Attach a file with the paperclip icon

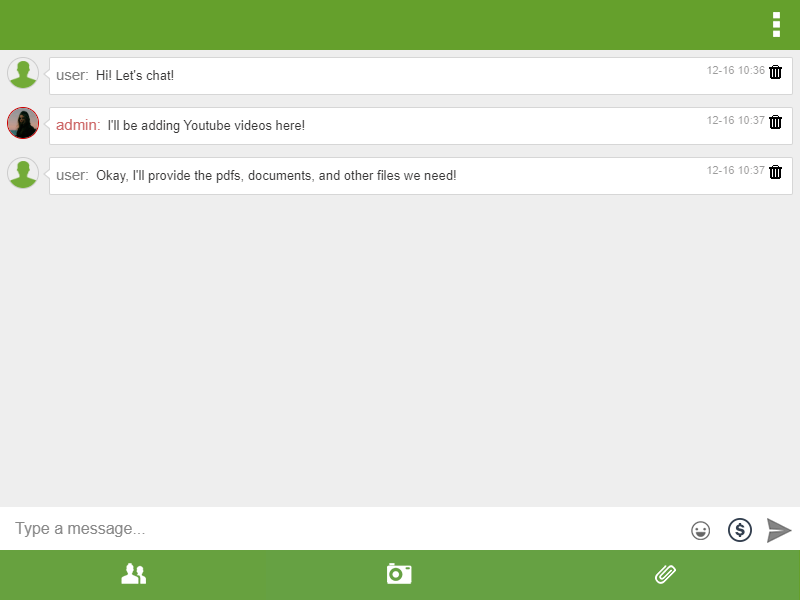coord(665,574)
